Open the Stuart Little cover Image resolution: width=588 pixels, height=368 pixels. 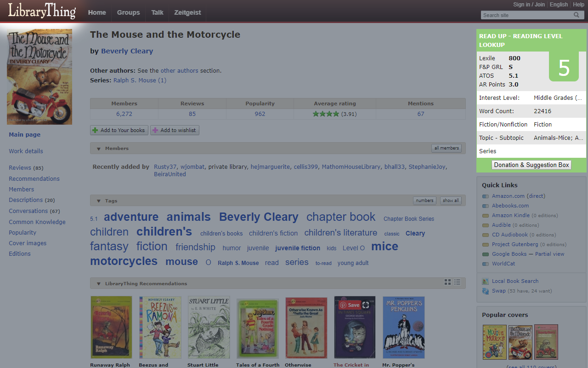[209, 328]
